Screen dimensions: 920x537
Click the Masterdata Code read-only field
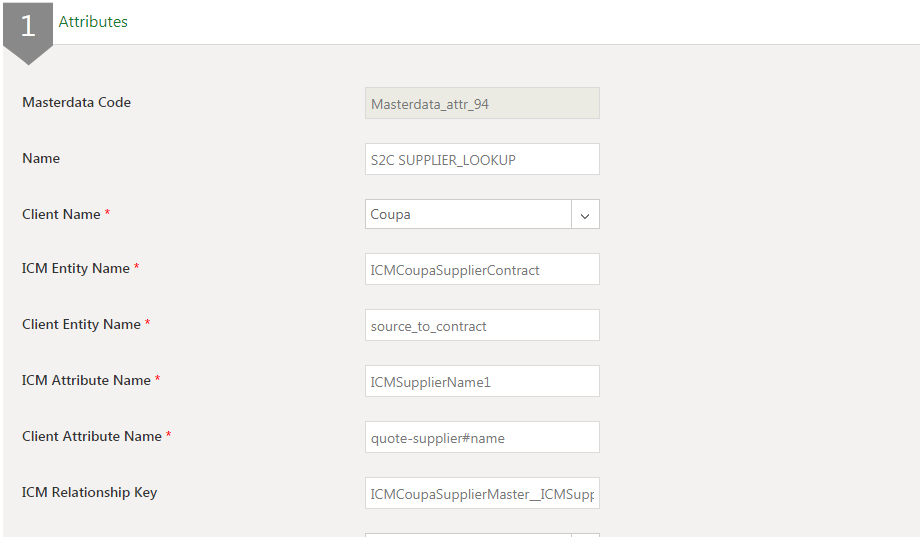click(482, 103)
